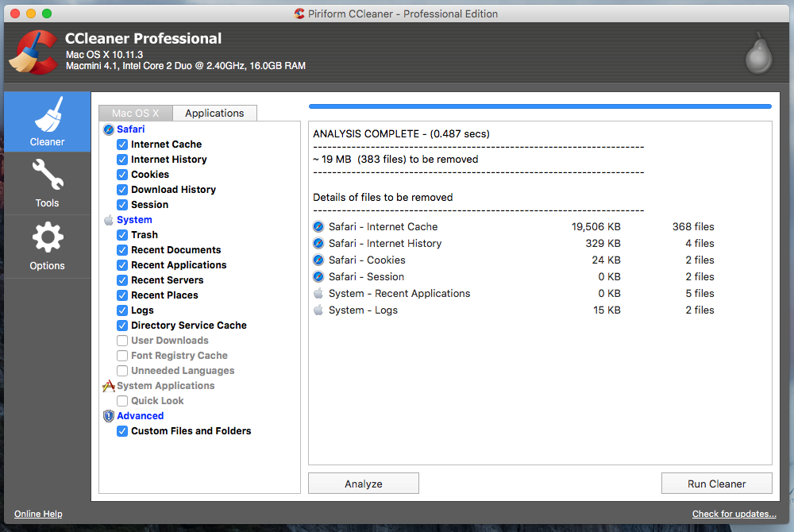Click the Check for updates link
This screenshot has height=532, width=794.
tap(734, 514)
